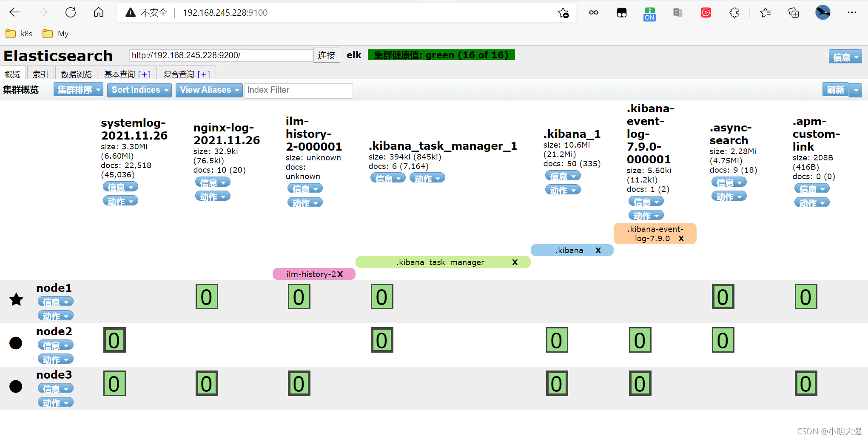Click the master star icon for node1

tap(16, 299)
